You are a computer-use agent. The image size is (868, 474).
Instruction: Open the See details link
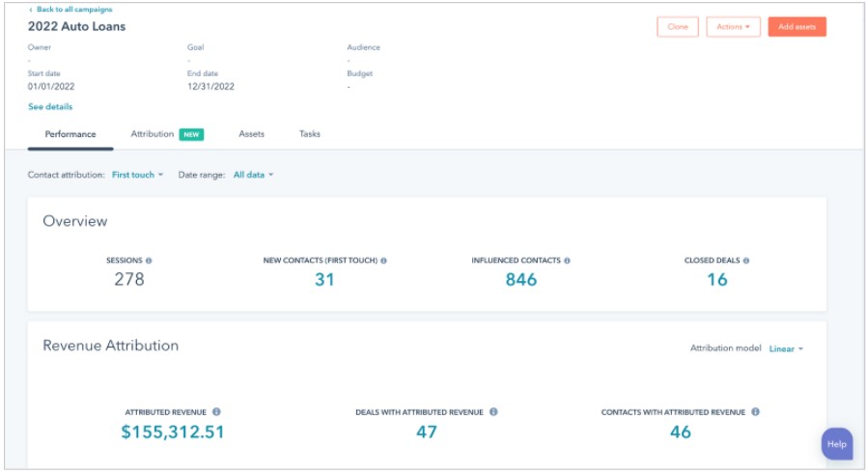(50, 107)
